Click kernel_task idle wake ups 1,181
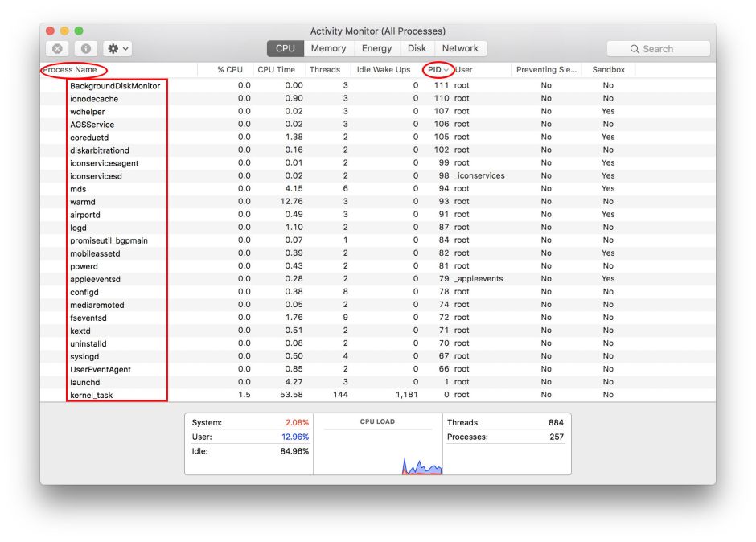The image size is (756, 542). click(x=406, y=395)
